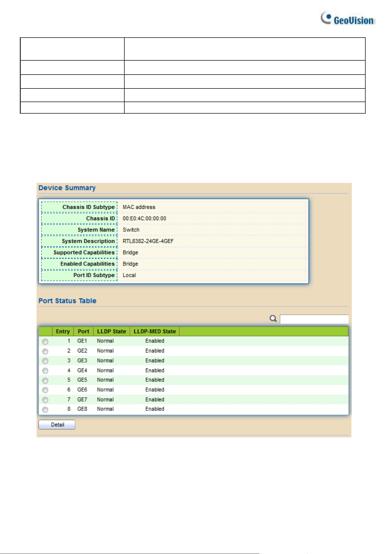392x554 pixels.
Task: Click the Chassis ID value 00:E0:4C:00:00:00
Action: point(144,218)
